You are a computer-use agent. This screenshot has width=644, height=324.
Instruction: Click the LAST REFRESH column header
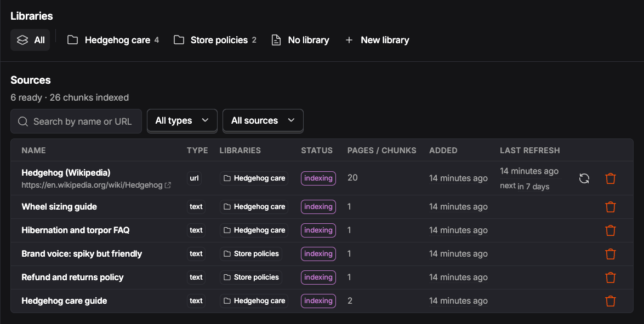[x=530, y=151]
